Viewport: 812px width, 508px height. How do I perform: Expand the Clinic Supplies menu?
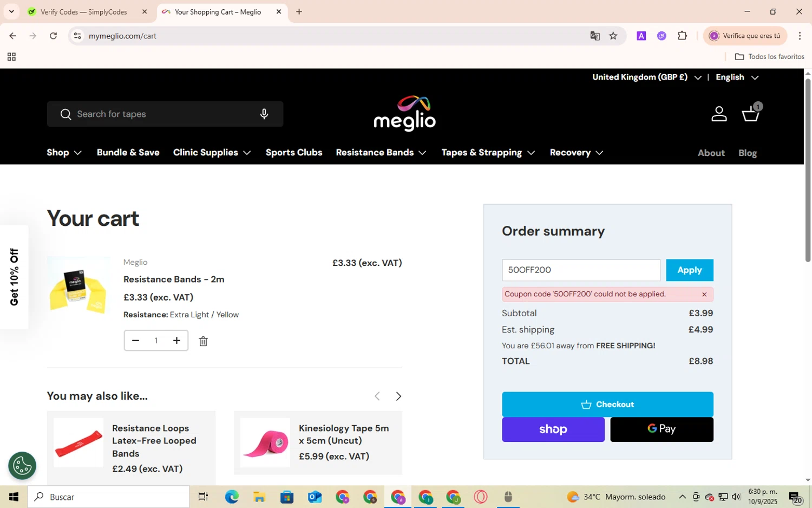[212, 153]
